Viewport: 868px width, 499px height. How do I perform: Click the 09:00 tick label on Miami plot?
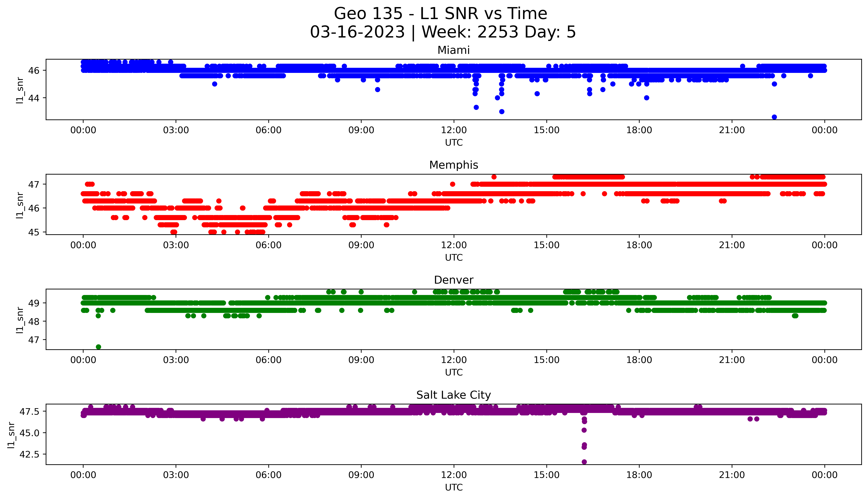[x=361, y=130]
